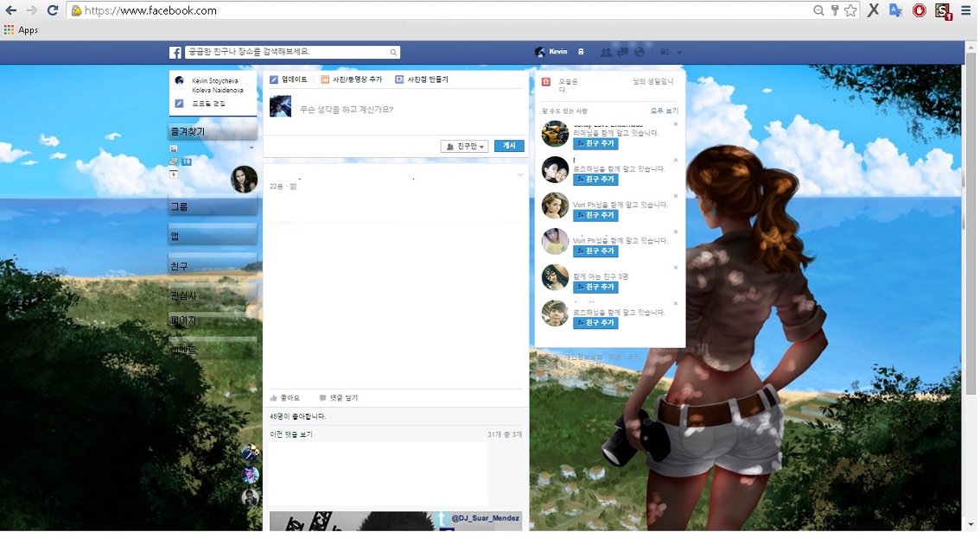Click the 45명이 좋아합니다 likes text
The image size is (980, 551).
[297, 416]
